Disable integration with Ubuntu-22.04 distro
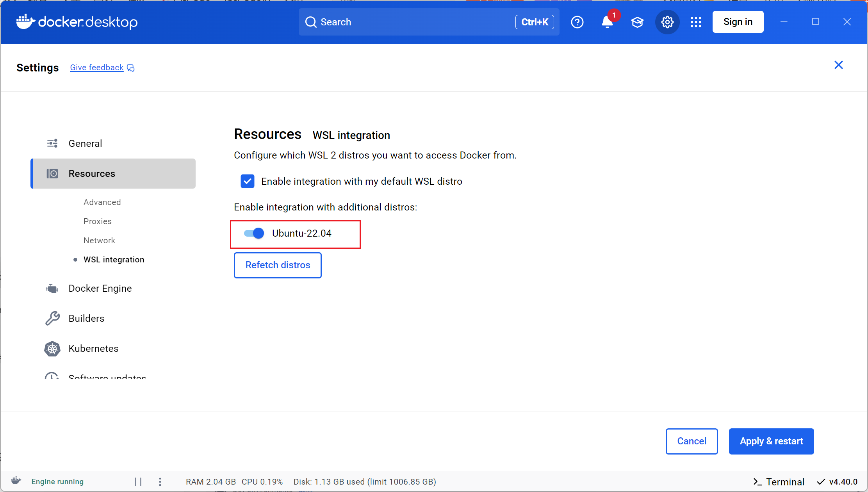The image size is (868, 492). pos(253,233)
